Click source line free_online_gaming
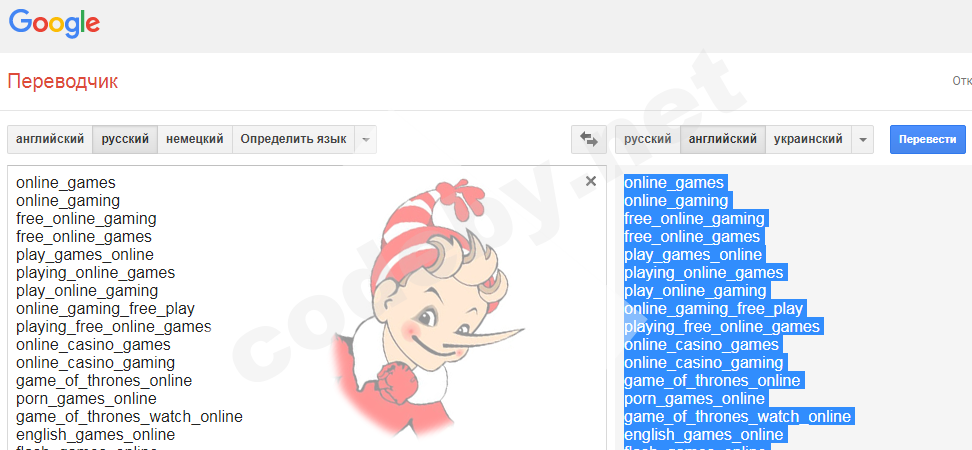 pyautogui.click(x=86, y=219)
